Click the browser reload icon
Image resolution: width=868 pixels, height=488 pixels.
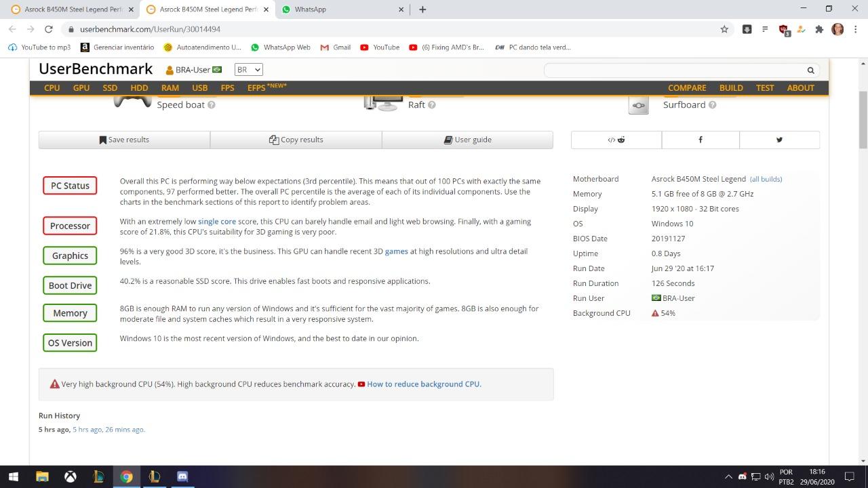48,29
